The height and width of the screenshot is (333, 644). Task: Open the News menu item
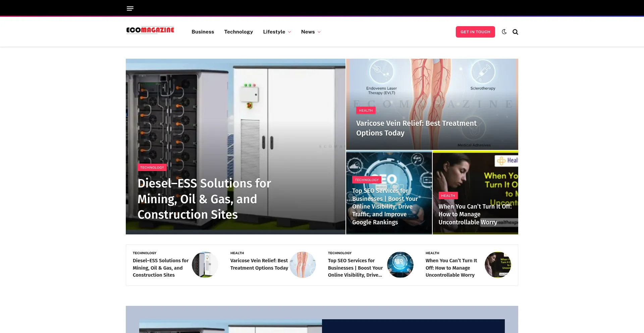(308, 32)
